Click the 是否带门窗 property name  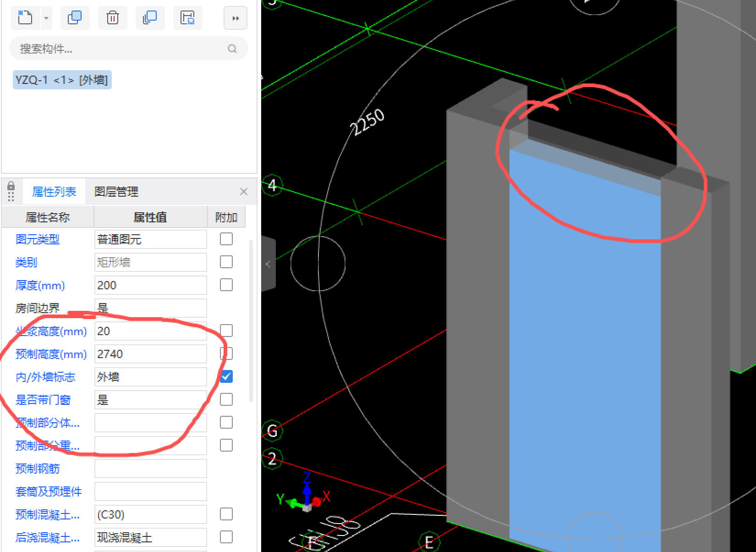[43, 400]
